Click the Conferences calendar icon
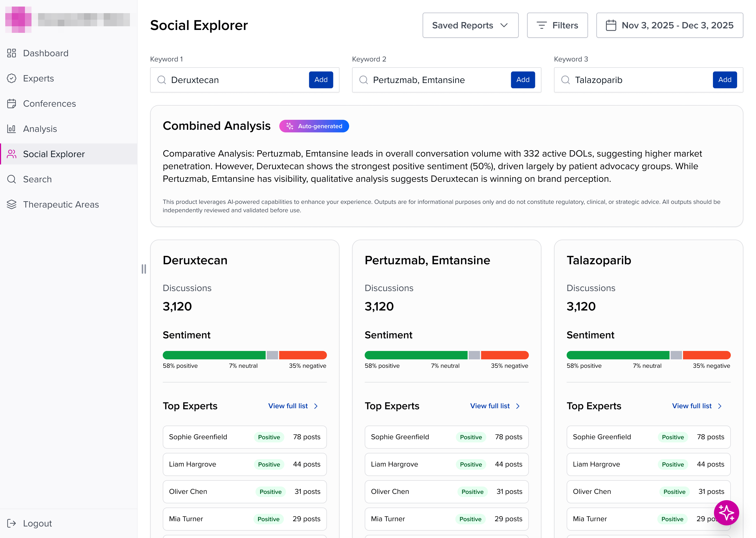This screenshot has height=538, width=756. tap(12, 103)
